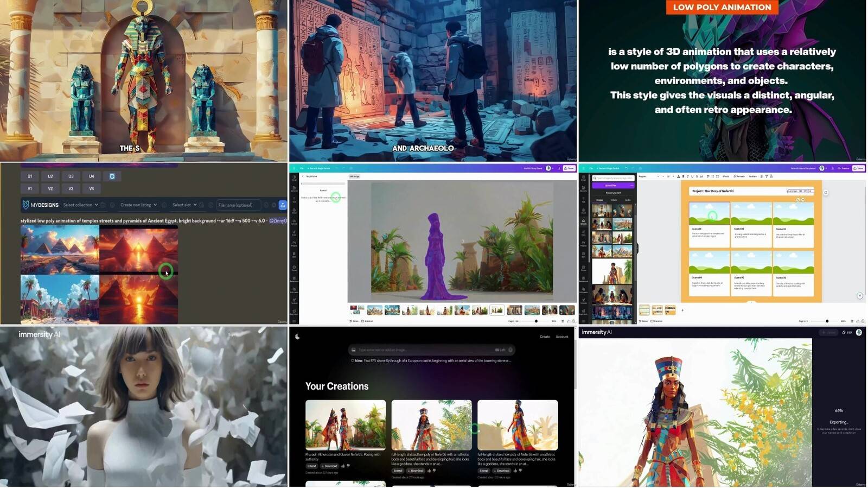Open the Create link in Your Creations window
868x488 pixels.
[x=545, y=337]
